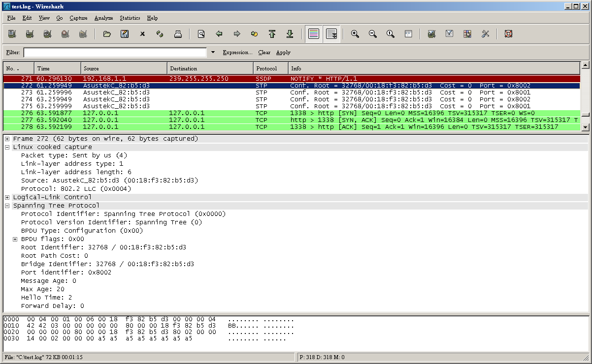Open help via the lifebuoy icon
This screenshot has height=364, width=592.
click(509, 34)
